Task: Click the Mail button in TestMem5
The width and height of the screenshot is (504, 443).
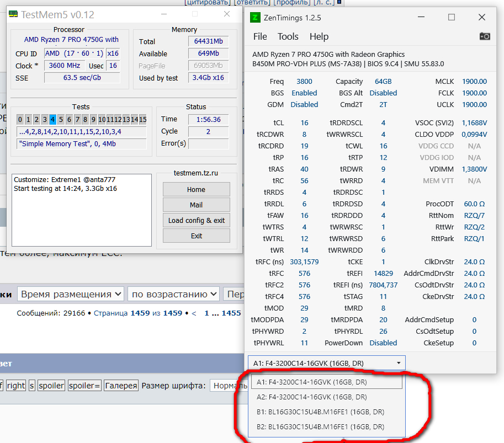Action: 196,205
